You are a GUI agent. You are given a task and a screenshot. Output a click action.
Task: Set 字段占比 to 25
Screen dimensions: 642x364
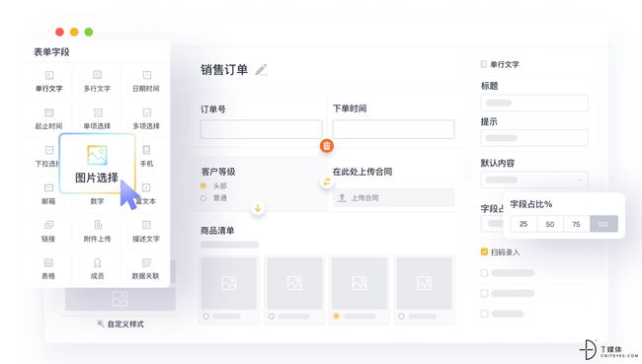pyautogui.click(x=523, y=224)
